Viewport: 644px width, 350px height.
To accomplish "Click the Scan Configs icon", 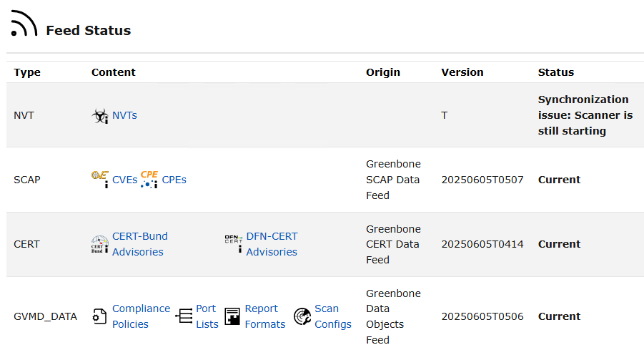I will [x=302, y=316].
